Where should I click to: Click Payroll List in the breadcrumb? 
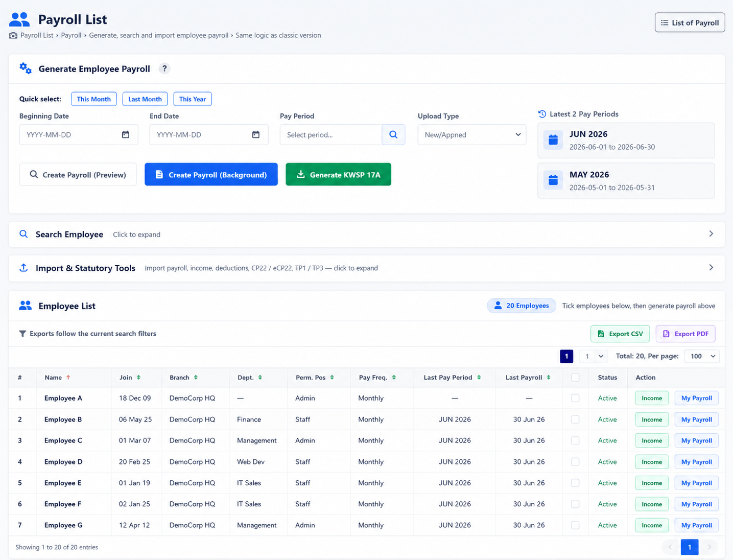37,35
